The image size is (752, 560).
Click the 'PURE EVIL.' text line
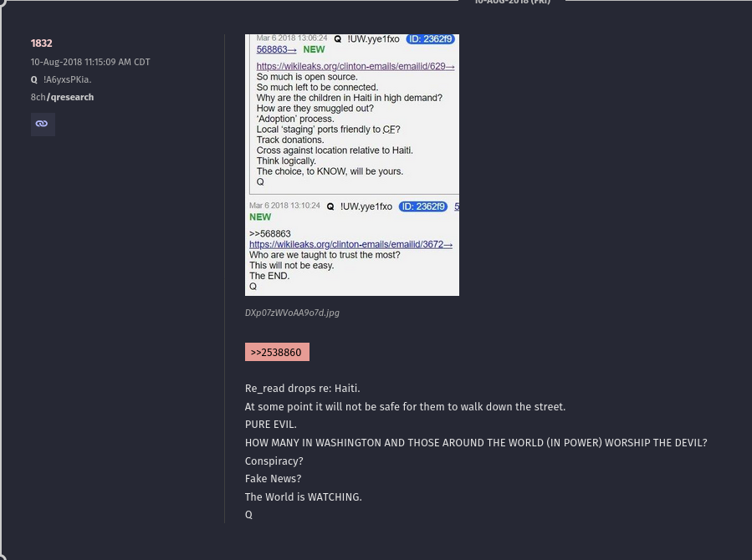pos(270,425)
